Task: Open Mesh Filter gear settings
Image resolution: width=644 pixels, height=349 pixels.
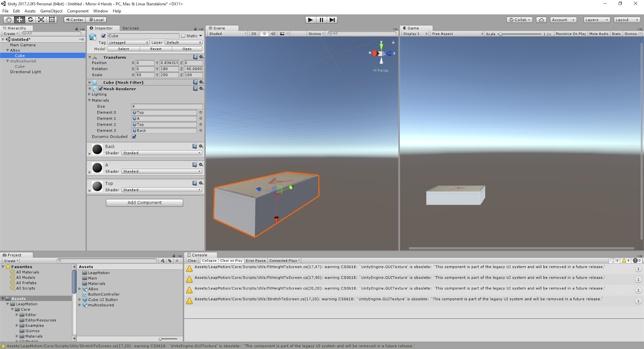Action: 201,82
